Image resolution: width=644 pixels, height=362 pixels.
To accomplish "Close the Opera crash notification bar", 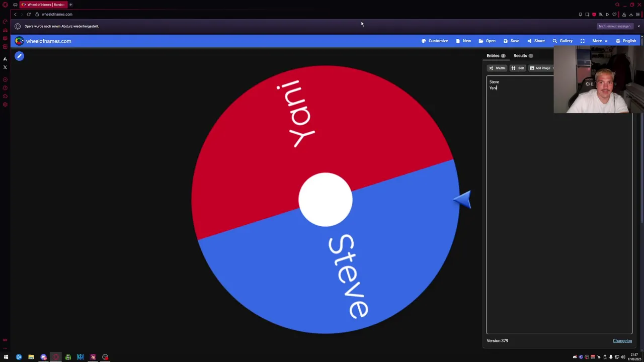I will (x=638, y=26).
